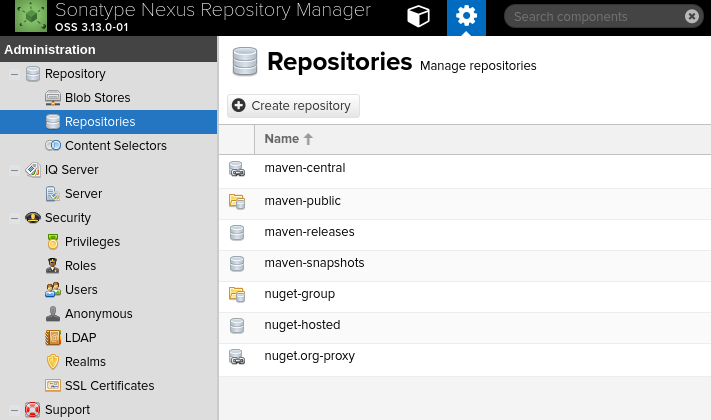Click the SSL Certificates icon
711x420 pixels.
click(x=53, y=386)
